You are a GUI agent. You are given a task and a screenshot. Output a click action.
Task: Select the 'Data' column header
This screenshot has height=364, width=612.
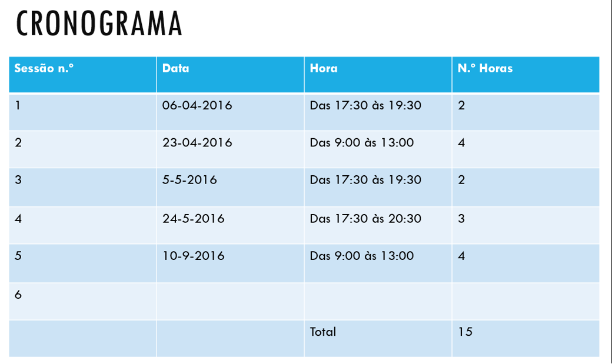pyautogui.click(x=230, y=75)
